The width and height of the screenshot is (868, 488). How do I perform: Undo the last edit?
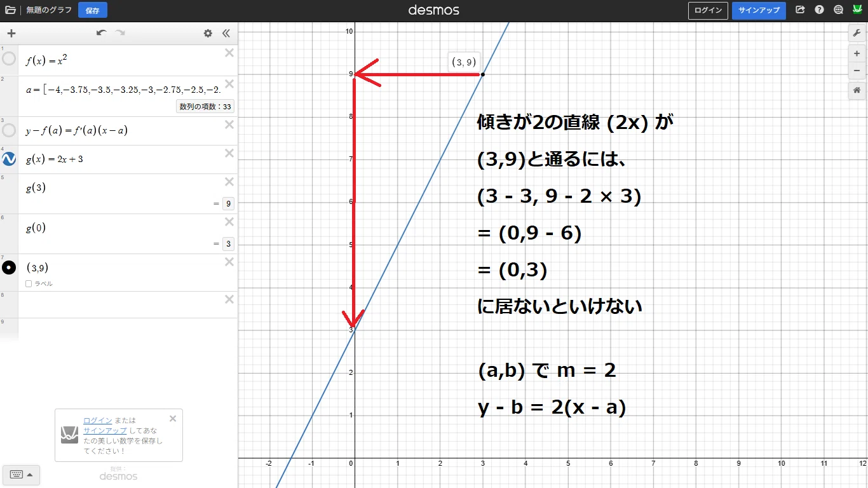(102, 33)
